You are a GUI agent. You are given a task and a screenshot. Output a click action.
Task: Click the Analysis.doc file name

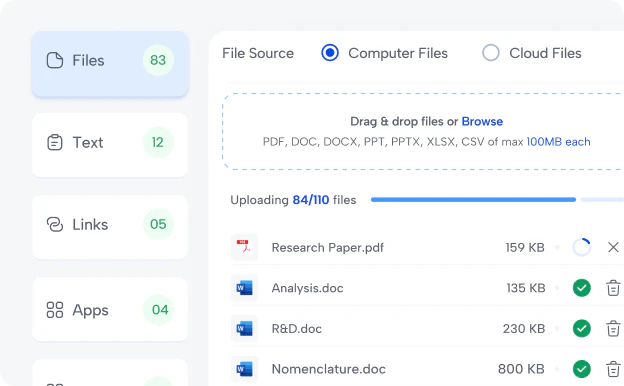point(307,288)
